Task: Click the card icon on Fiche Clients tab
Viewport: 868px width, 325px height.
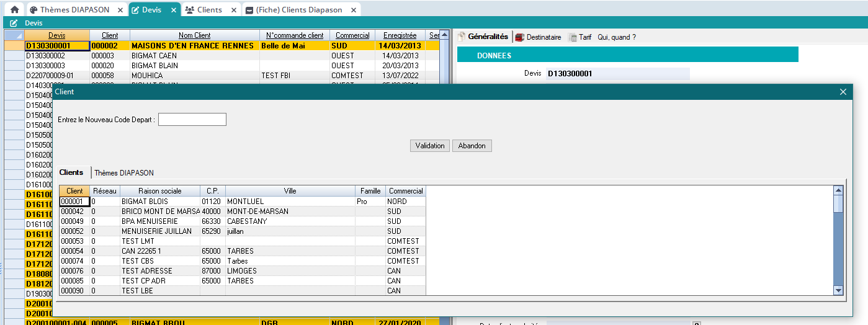Action: 249,10
